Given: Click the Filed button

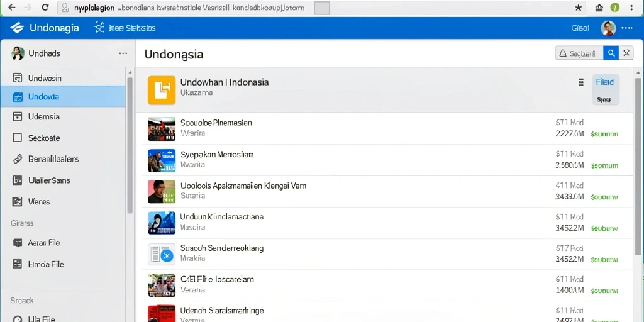Looking at the screenshot, I should tap(606, 90).
